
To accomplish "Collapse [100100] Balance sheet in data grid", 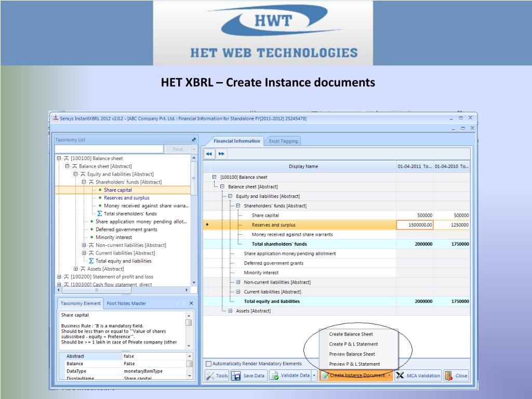I will (x=214, y=177).
